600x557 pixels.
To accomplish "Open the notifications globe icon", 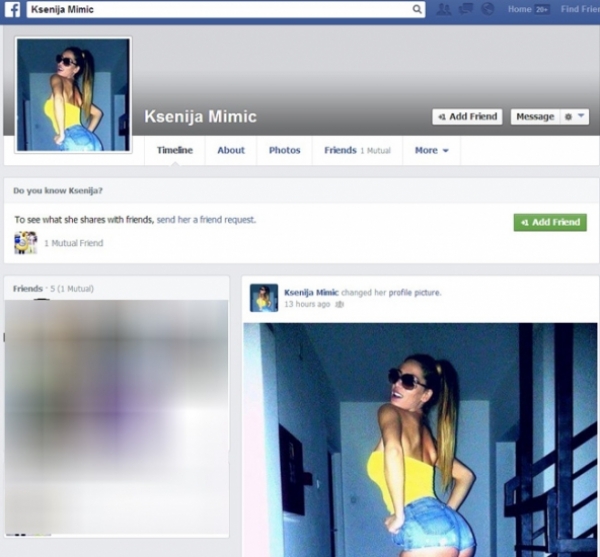I will tap(487, 9).
